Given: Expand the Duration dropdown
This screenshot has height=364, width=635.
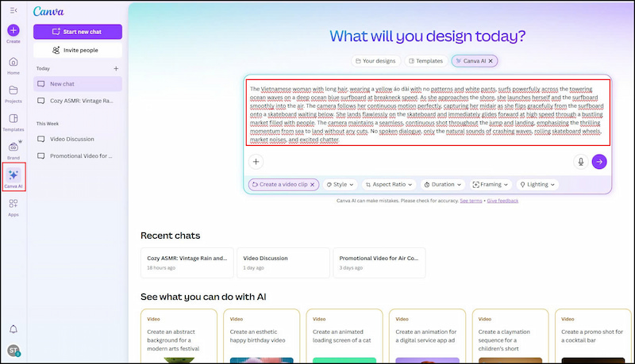Looking at the screenshot, I should (x=443, y=185).
